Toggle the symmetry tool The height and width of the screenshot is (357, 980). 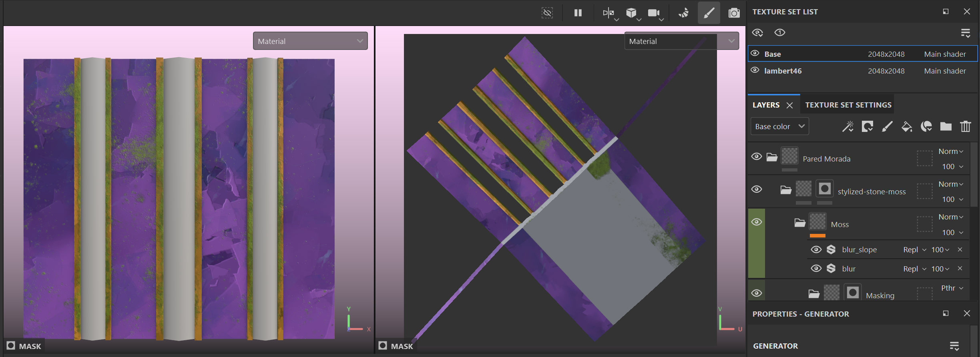[x=608, y=13]
